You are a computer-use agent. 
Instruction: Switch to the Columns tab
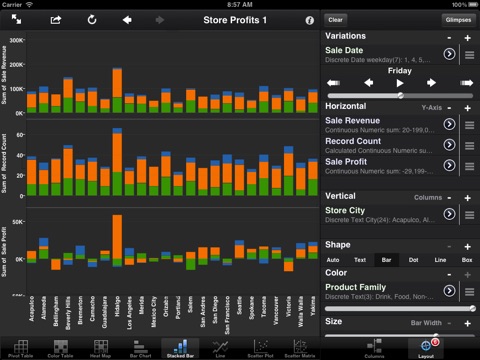click(x=374, y=348)
